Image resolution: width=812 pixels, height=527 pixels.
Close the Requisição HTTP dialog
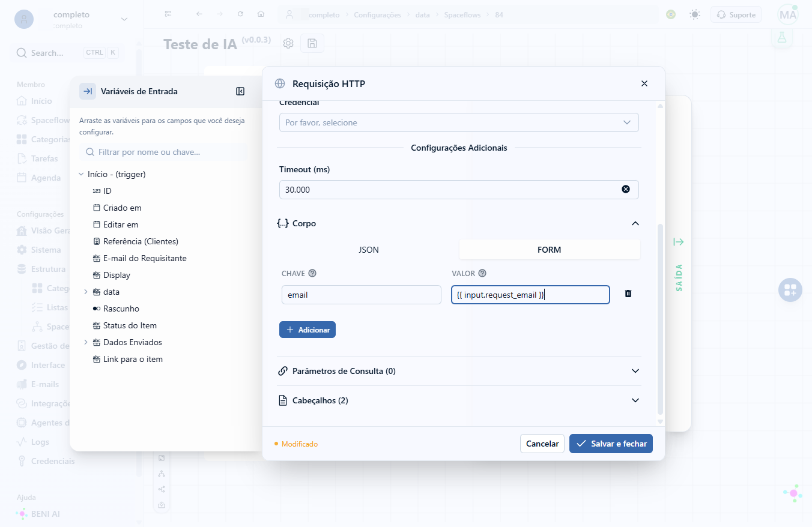point(644,83)
